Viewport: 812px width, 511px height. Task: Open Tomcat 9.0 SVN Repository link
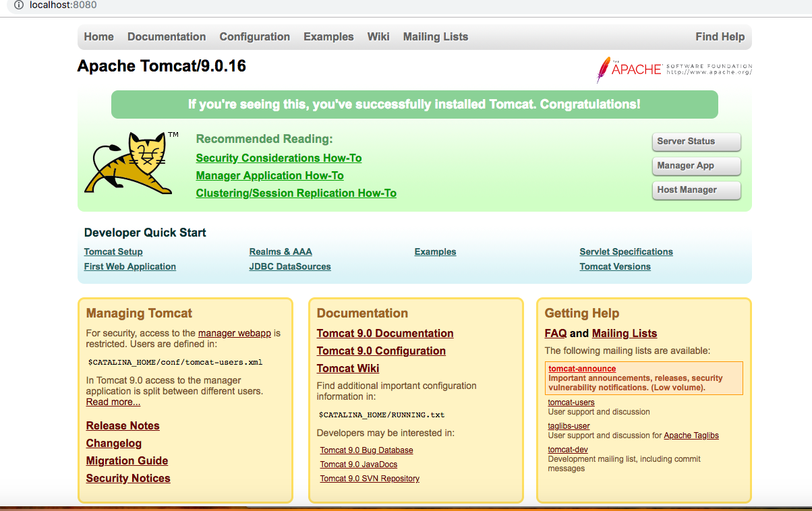point(370,479)
